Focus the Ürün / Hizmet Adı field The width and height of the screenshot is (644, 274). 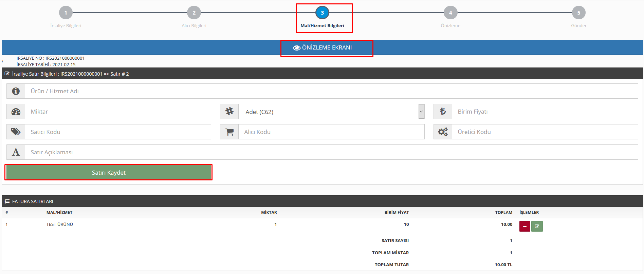coord(331,91)
